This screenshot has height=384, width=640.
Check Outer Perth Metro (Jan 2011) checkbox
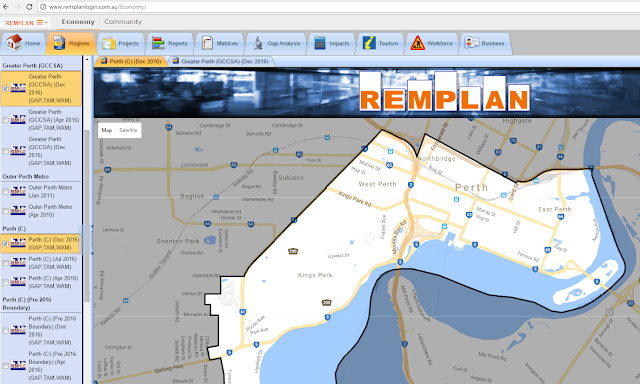[5, 191]
